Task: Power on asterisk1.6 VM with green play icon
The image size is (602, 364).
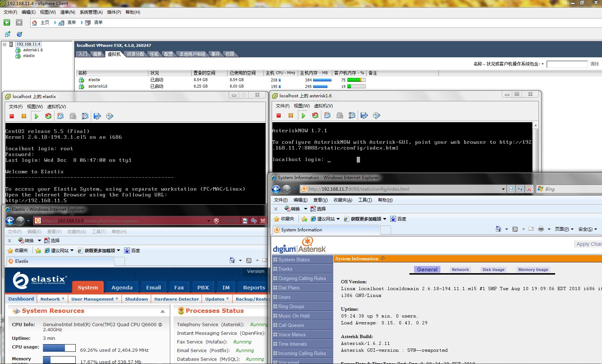Action: (x=303, y=115)
